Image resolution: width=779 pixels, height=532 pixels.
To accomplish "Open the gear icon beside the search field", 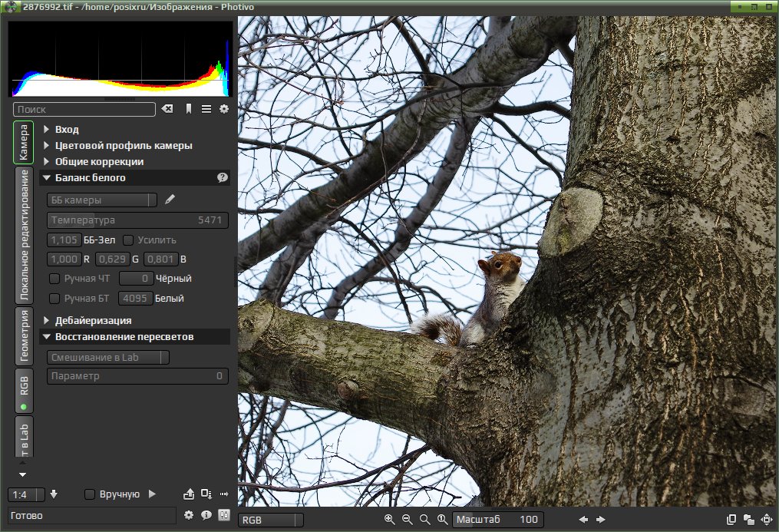I will (224, 109).
